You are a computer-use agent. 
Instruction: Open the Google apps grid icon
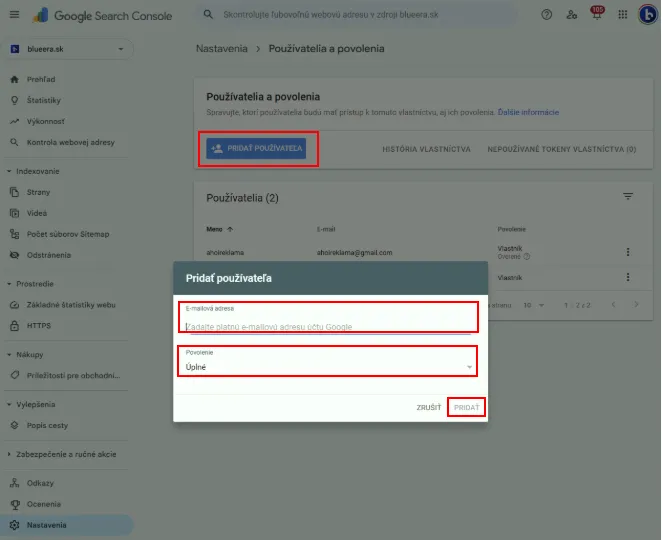click(622, 15)
